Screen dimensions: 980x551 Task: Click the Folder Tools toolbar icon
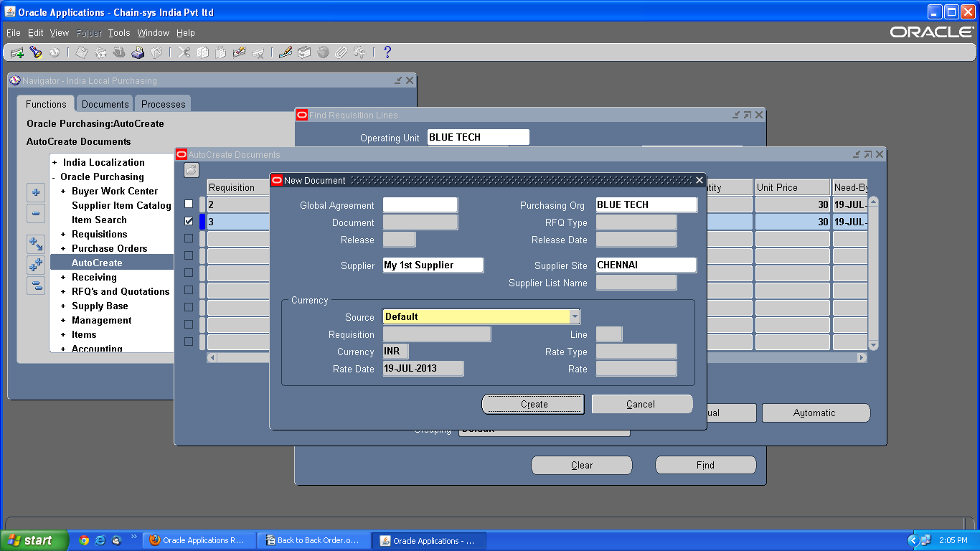tap(359, 52)
